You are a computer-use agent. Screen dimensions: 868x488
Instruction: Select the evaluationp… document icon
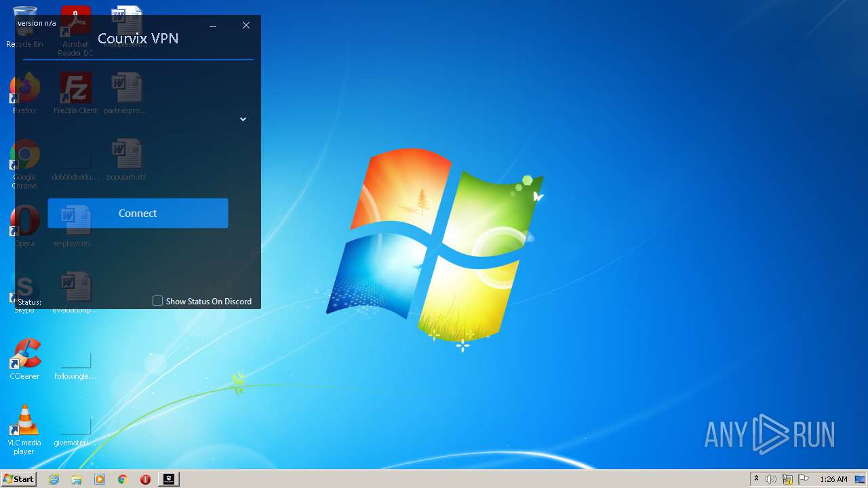pyautogui.click(x=75, y=293)
